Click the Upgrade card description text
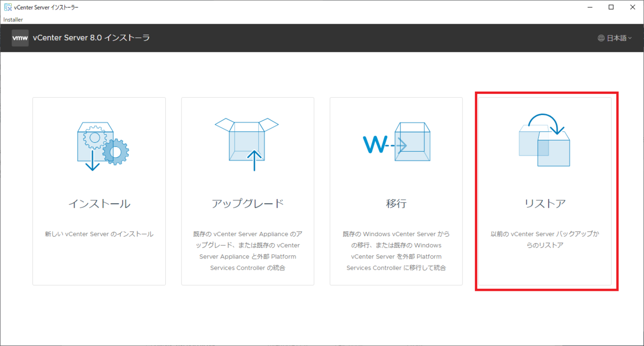 pyautogui.click(x=247, y=251)
